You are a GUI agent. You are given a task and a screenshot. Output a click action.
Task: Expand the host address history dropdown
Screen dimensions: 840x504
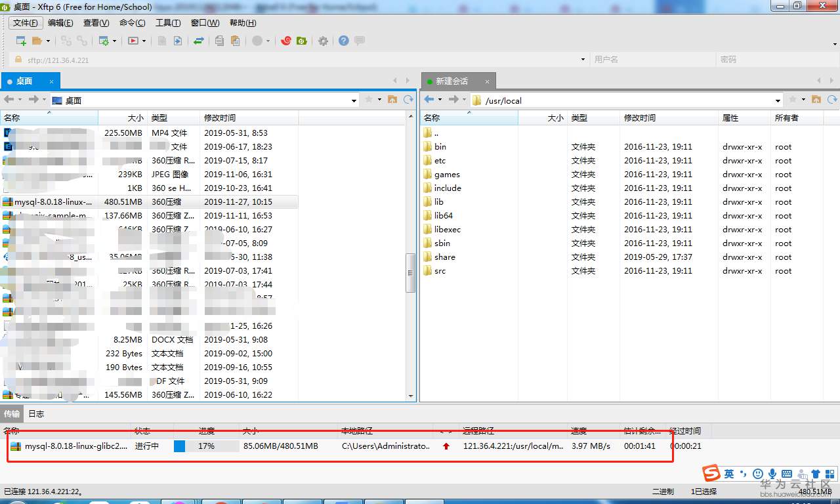pos(583,60)
